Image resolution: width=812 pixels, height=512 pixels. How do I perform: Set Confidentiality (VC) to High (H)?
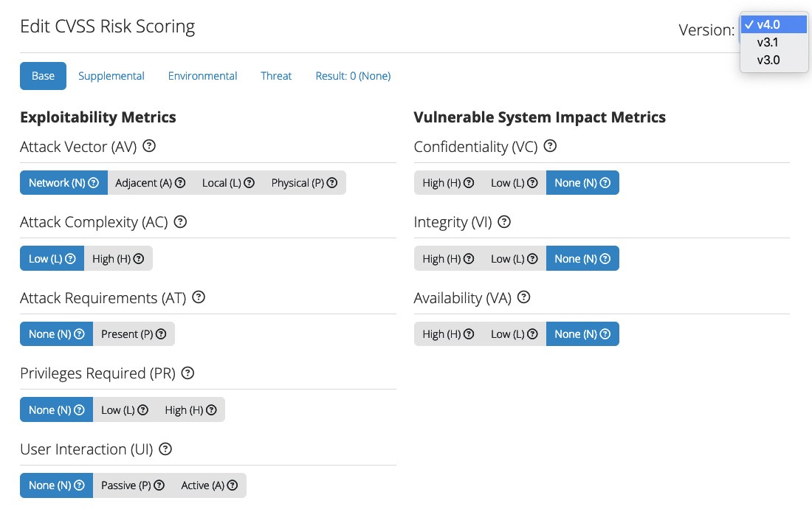(x=448, y=183)
